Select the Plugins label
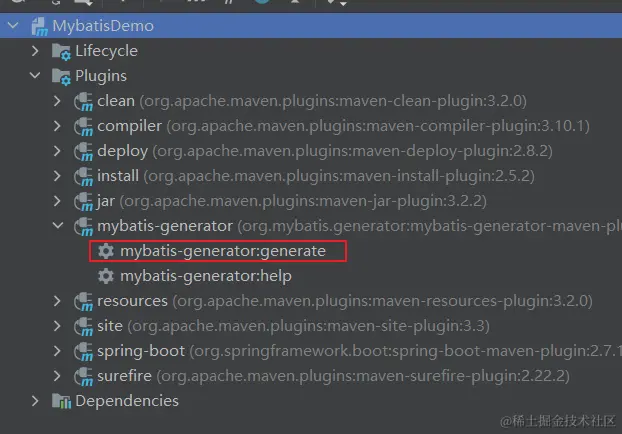This screenshot has height=434, width=622. point(101,76)
